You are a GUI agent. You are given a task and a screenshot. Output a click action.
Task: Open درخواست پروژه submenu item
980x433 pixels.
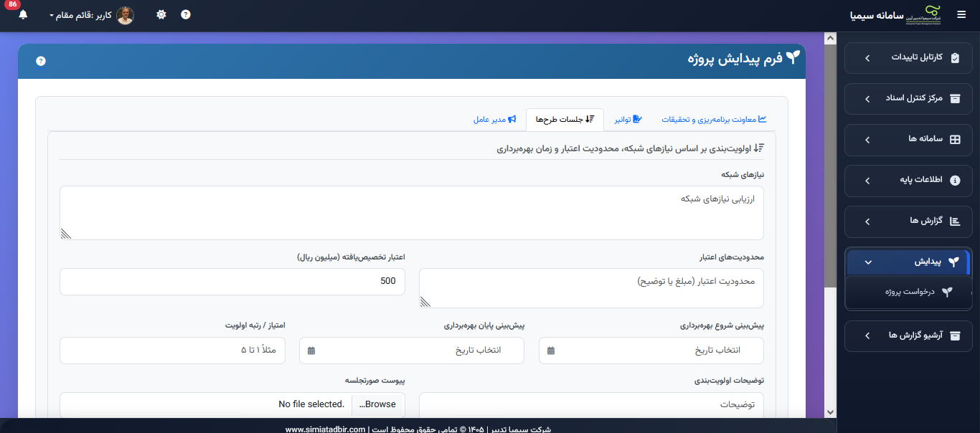[x=908, y=292]
